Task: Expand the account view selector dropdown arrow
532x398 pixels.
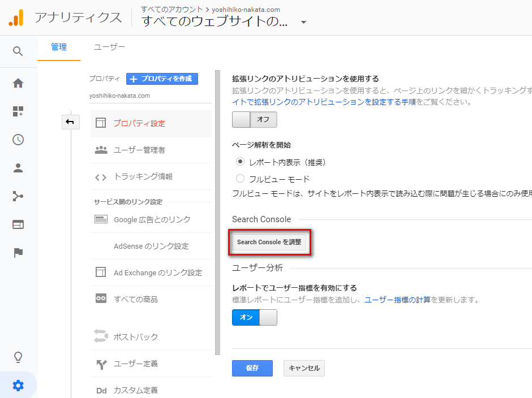Action: pos(304,23)
